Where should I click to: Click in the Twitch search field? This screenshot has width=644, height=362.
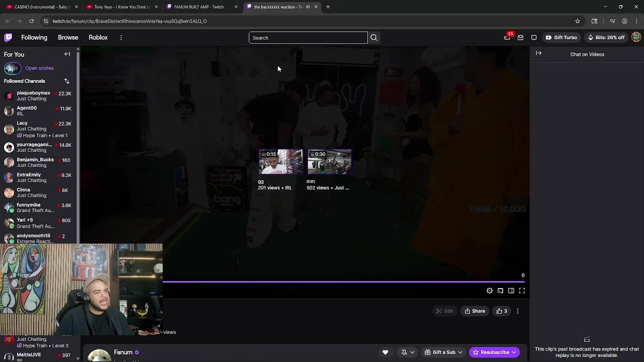308,38
